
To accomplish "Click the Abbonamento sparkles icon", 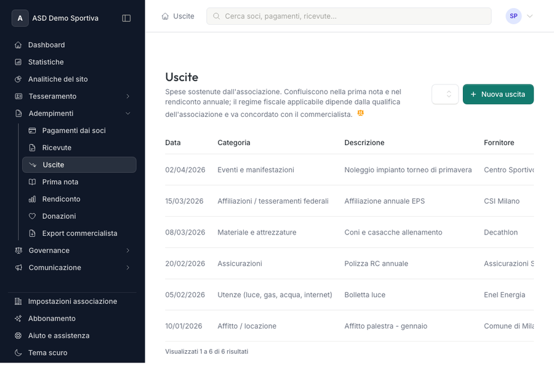I will 18,319.
